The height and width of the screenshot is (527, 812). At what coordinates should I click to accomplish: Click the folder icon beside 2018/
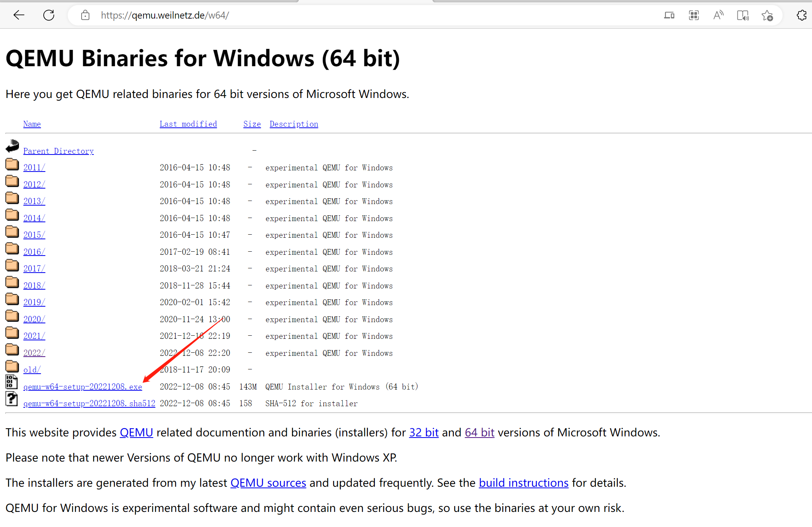tap(12, 282)
